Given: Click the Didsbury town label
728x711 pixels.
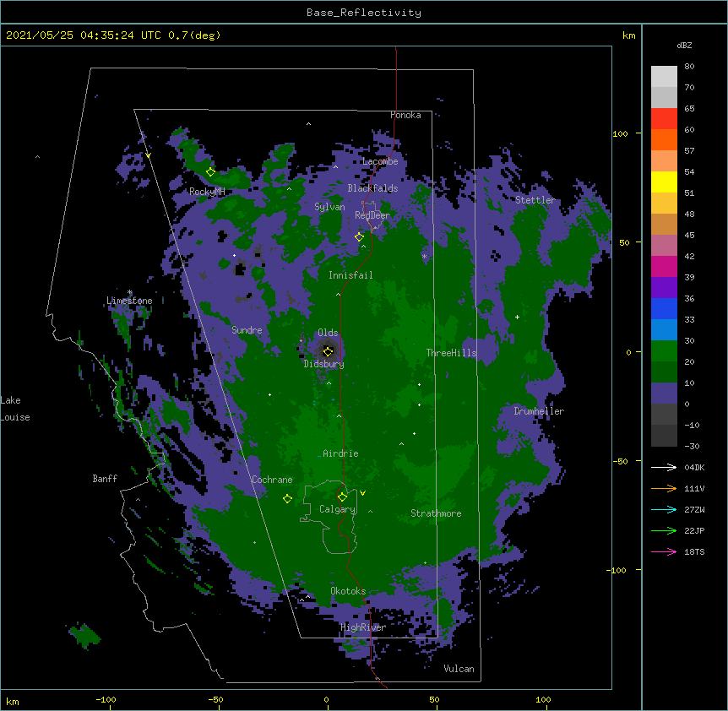Looking at the screenshot, I should coord(324,364).
